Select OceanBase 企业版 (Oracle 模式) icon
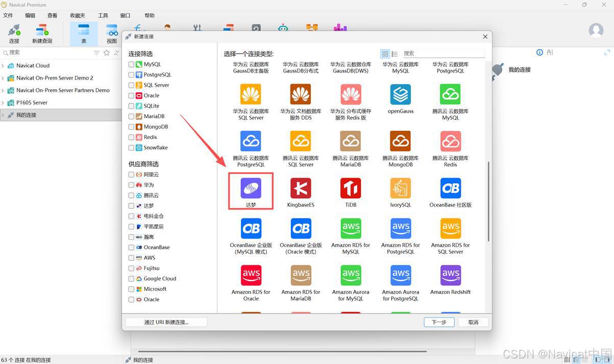 (x=301, y=229)
